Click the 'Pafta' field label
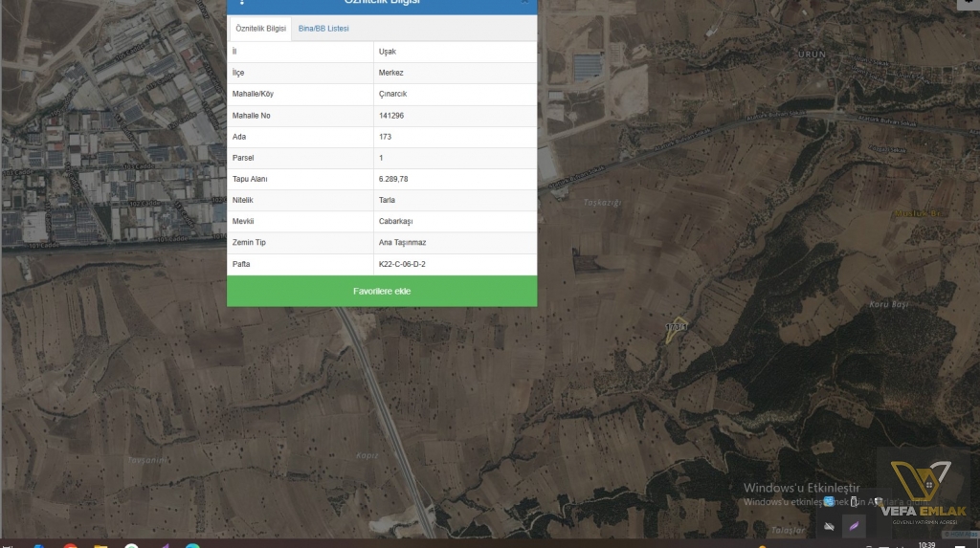This screenshot has width=980, height=548. tap(240, 264)
